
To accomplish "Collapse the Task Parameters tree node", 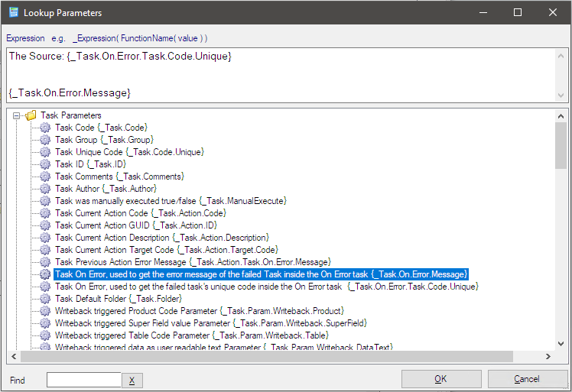I will tap(16, 115).
